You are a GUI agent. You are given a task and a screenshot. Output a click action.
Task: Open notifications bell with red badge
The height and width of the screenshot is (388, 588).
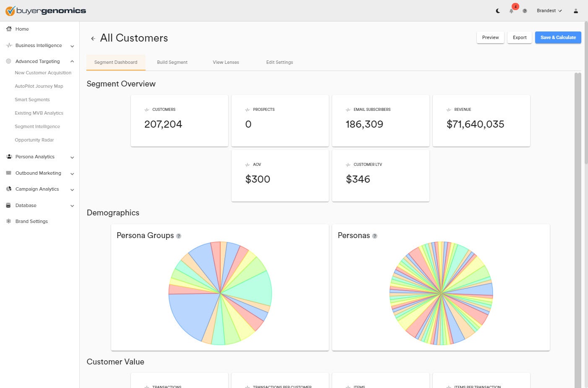(512, 11)
